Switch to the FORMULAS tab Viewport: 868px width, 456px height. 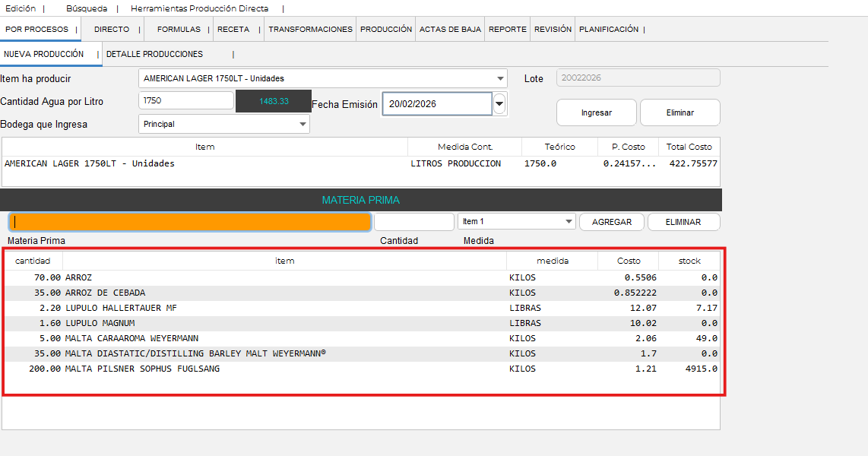click(179, 29)
